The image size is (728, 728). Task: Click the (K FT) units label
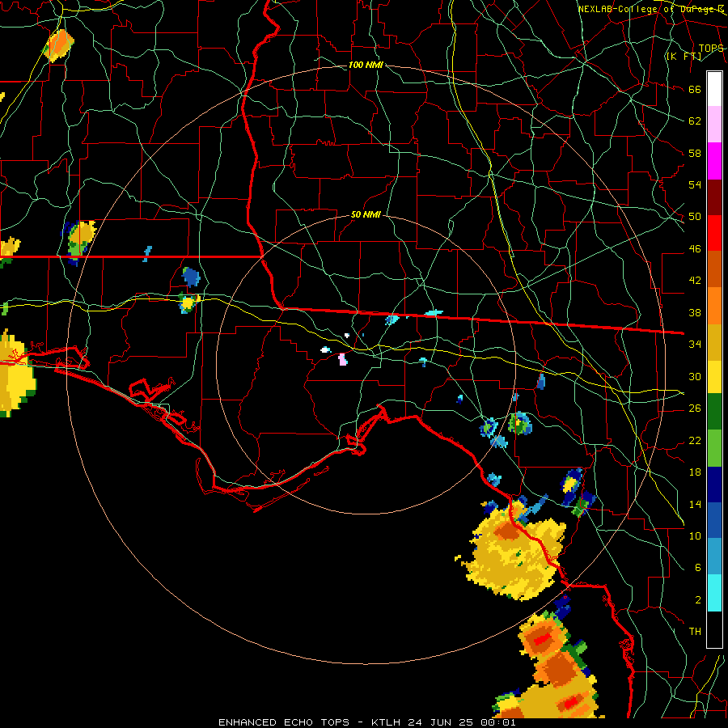click(x=684, y=56)
